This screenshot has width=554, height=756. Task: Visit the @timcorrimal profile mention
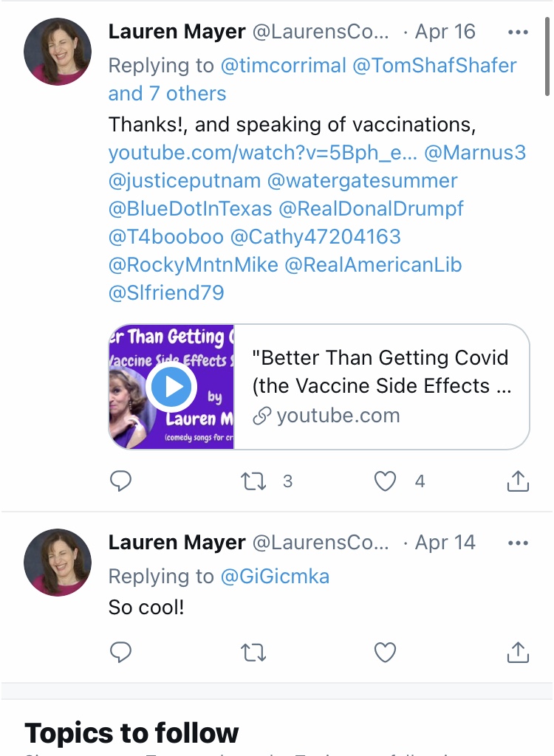tap(283, 66)
